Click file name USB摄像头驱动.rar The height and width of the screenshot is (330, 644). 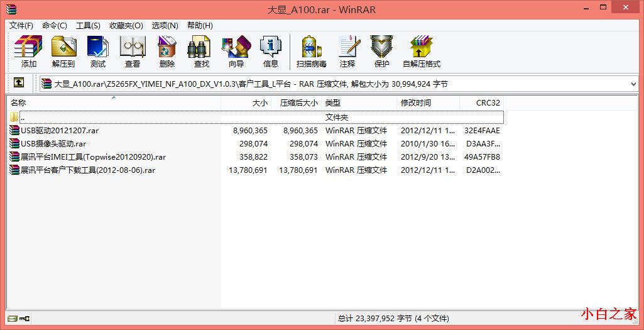[53, 144]
